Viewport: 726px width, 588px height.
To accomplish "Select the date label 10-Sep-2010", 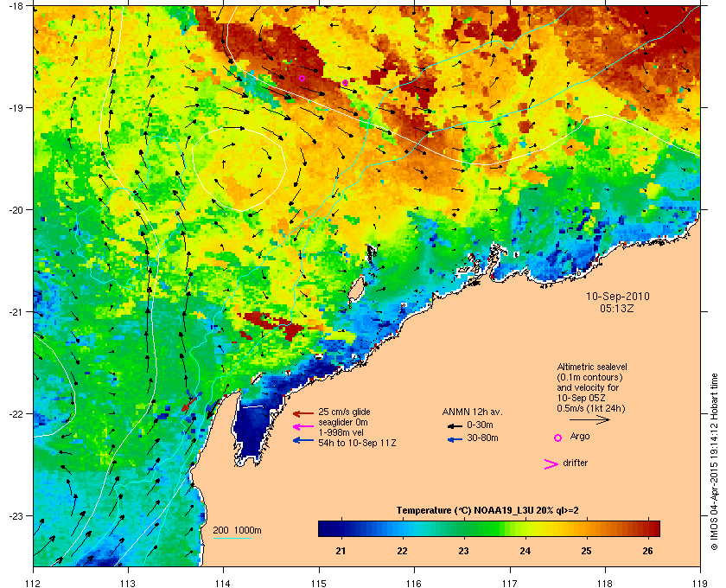I will click(618, 297).
